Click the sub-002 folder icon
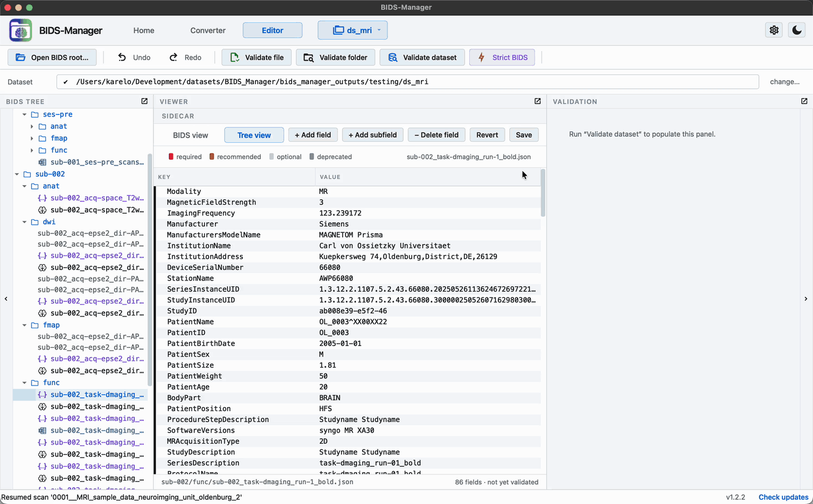 pyautogui.click(x=27, y=174)
